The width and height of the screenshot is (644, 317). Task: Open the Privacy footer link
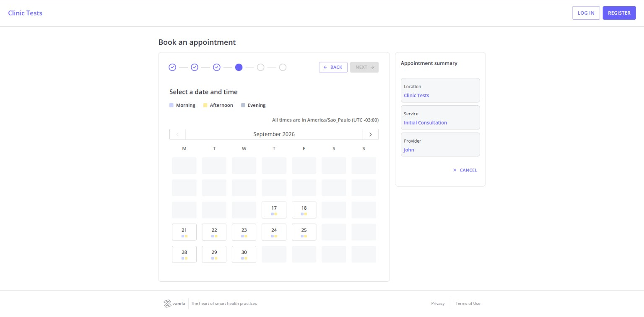pyautogui.click(x=438, y=304)
